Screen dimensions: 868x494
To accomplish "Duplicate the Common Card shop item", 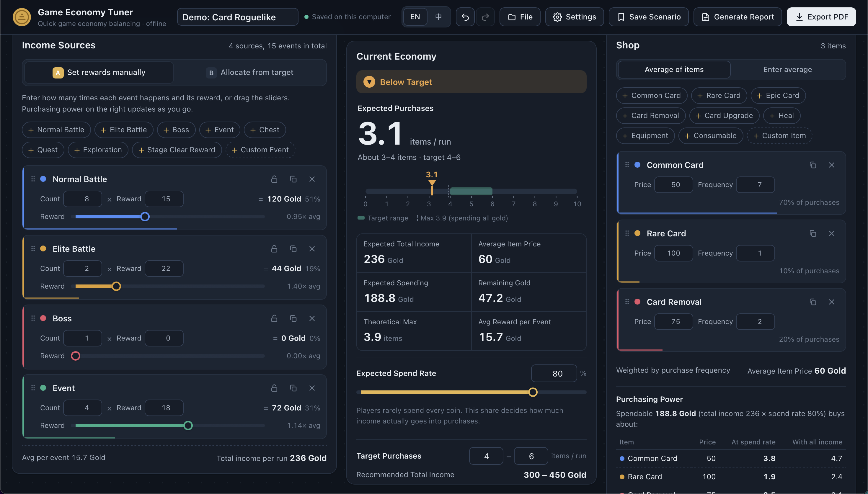I will (x=813, y=165).
